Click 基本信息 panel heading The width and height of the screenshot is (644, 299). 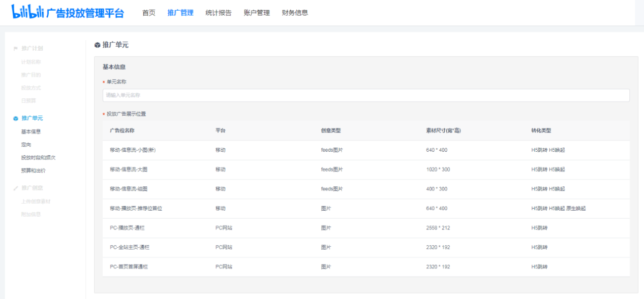point(114,67)
